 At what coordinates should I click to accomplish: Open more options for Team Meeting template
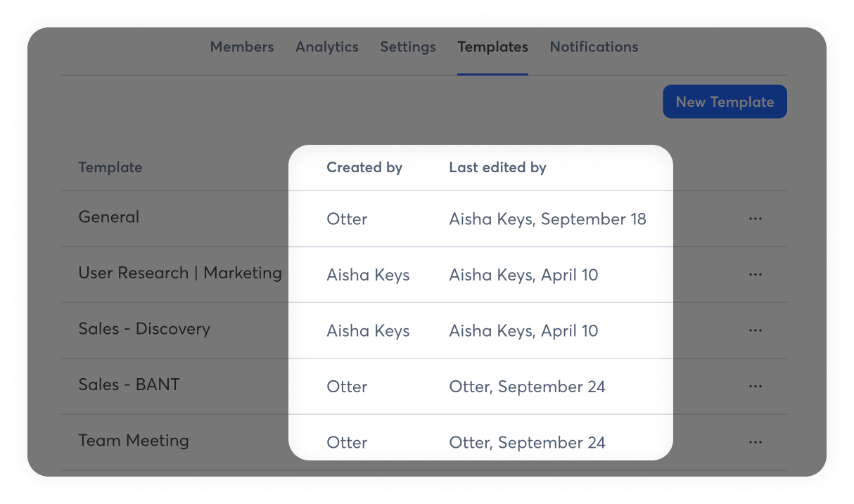click(756, 442)
